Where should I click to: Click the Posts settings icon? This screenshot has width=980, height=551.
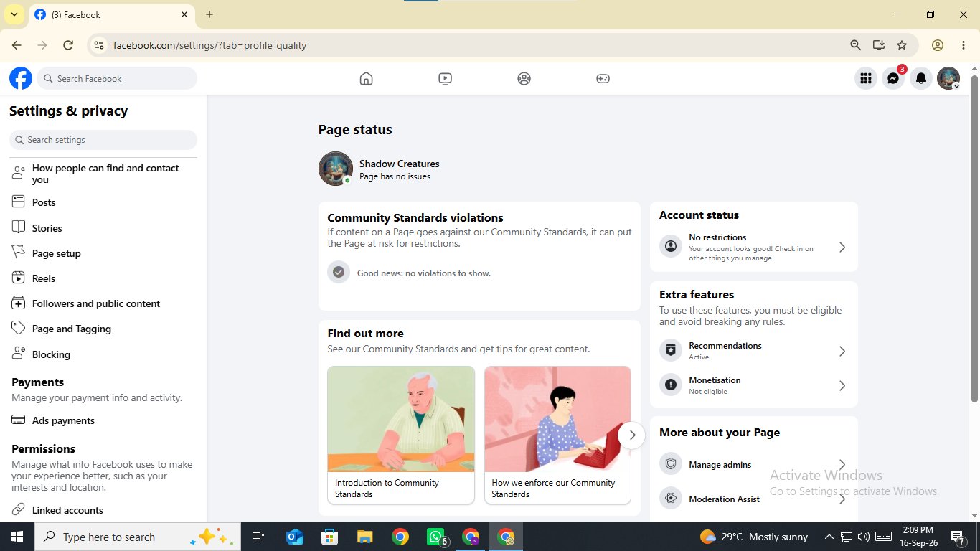point(19,202)
